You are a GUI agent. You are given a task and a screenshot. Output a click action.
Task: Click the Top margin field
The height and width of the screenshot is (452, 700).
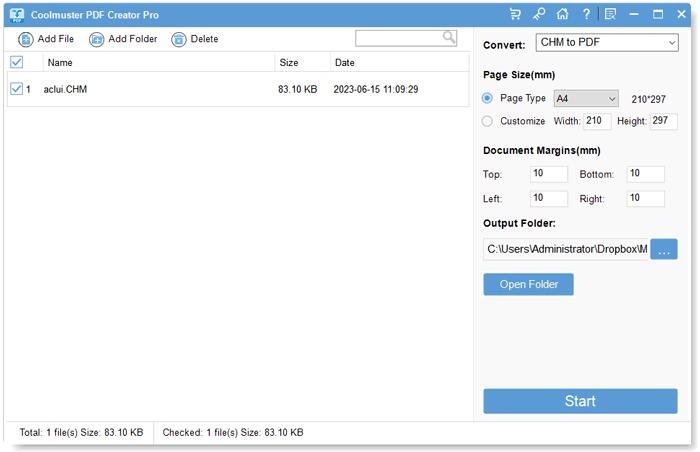click(x=549, y=174)
